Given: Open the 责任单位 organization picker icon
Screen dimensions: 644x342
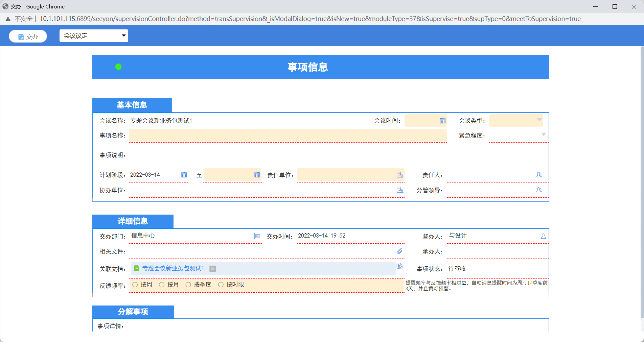Looking at the screenshot, I should [400, 175].
